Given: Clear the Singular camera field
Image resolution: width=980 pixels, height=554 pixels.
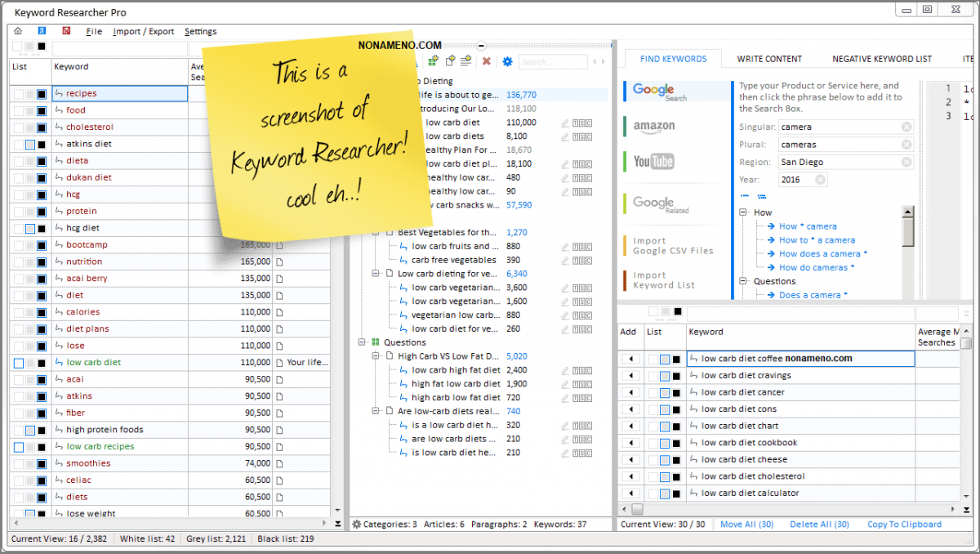Looking at the screenshot, I should (x=906, y=127).
